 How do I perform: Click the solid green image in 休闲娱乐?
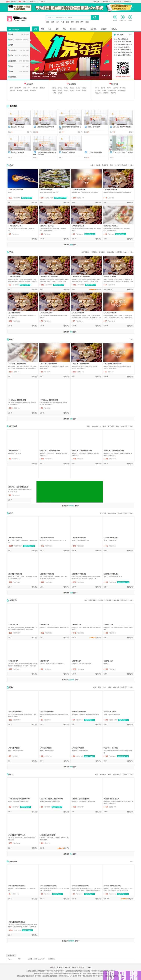pyautogui.click(x=70, y=492)
